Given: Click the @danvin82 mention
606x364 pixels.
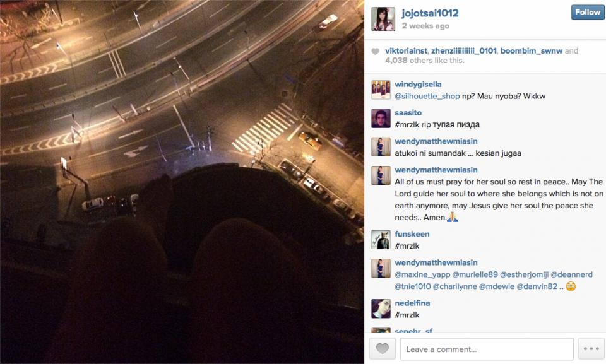Looking at the screenshot, I should pyautogui.click(x=537, y=286).
